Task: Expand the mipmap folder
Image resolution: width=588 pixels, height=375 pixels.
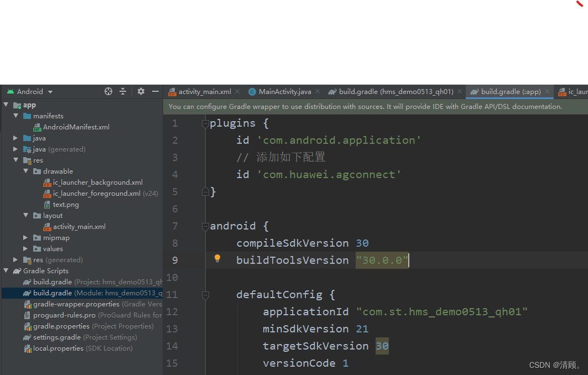Action: point(25,237)
